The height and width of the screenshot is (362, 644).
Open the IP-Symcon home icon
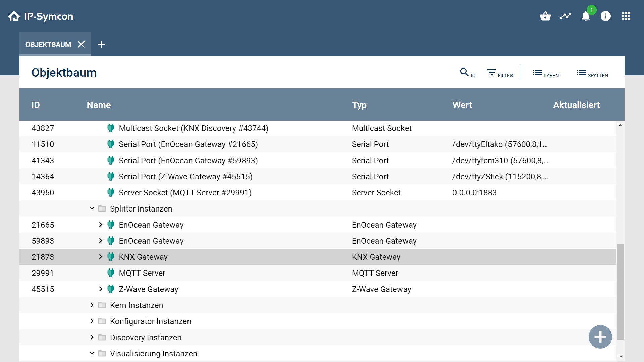pyautogui.click(x=14, y=16)
